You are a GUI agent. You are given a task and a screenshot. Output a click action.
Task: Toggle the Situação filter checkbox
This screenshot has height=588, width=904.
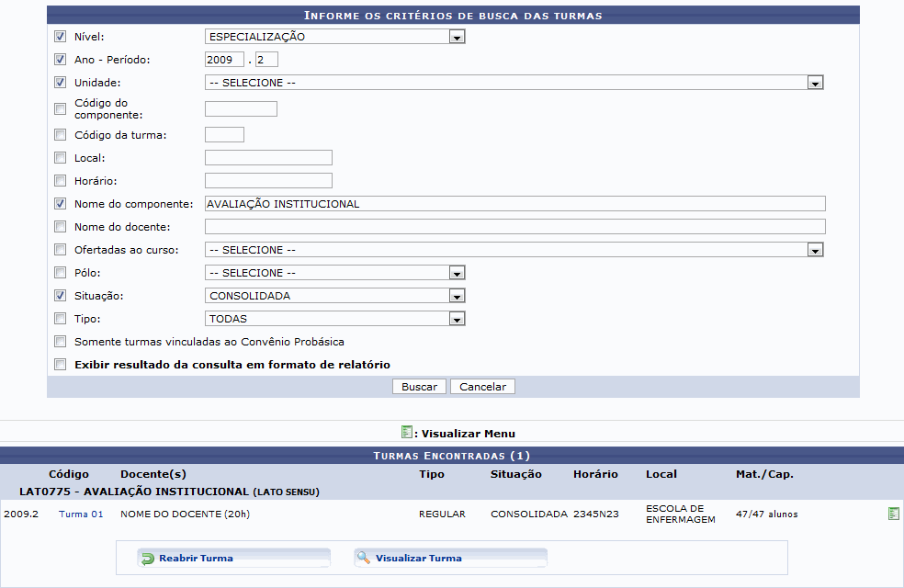tap(61, 296)
